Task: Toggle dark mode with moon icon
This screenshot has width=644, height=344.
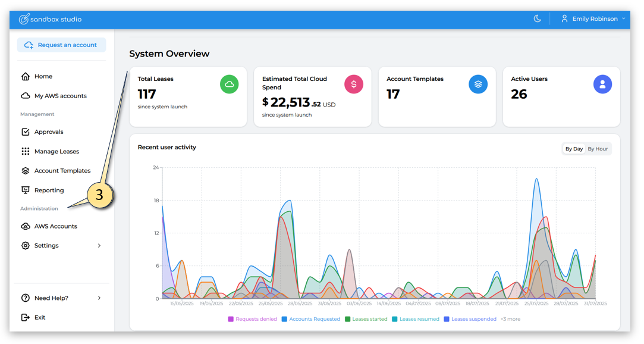Action: tap(537, 19)
